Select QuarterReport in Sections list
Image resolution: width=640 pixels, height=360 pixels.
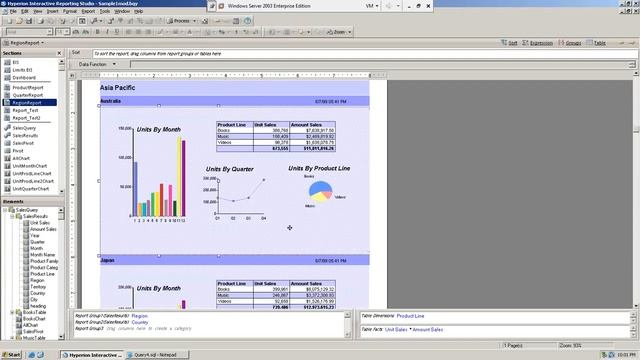27,95
